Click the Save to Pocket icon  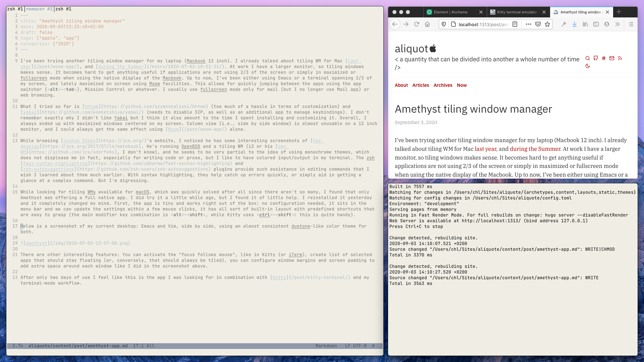[x=538, y=24]
